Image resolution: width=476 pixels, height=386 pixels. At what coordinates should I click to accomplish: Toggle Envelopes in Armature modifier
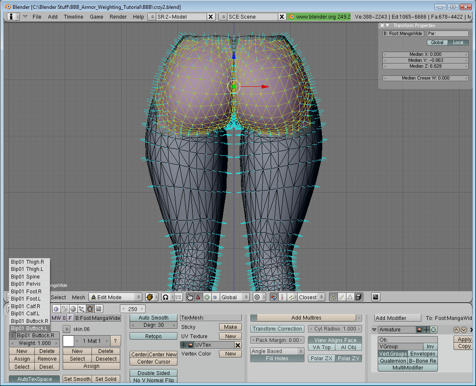point(423,354)
